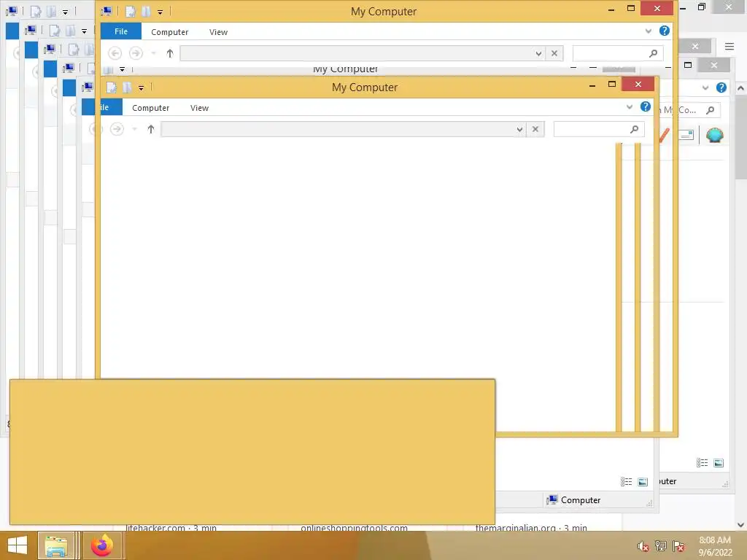Click Properties quick-access icon in front window

pos(111,87)
